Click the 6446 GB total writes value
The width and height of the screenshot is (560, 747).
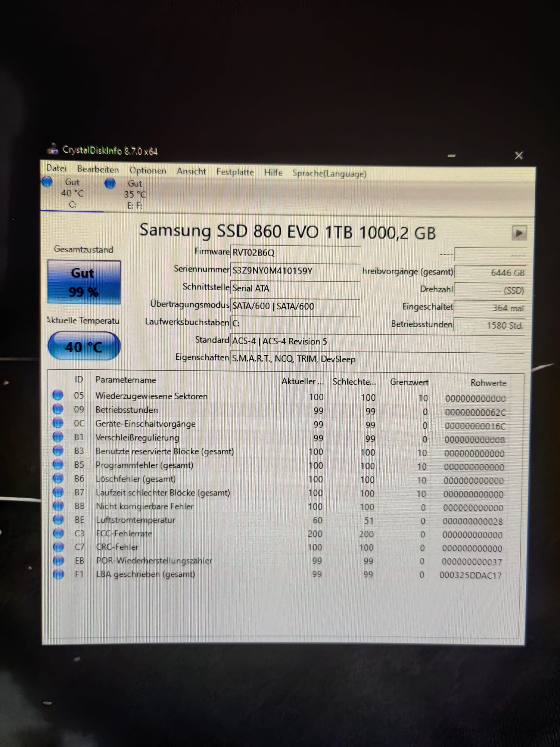point(490,273)
